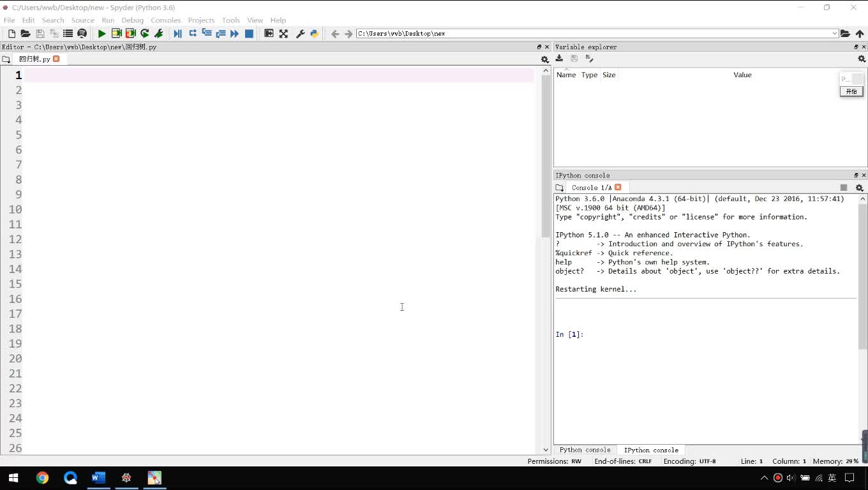Image resolution: width=868 pixels, height=490 pixels.
Task: Click the blue Stop debugging square
Action: pyautogui.click(x=249, y=34)
